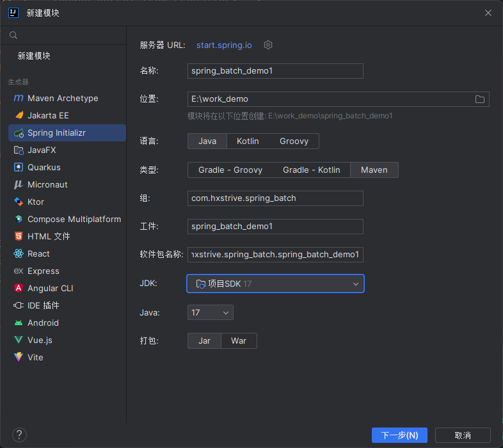
Task: Select Micronaut generator
Action: click(67, 184)
